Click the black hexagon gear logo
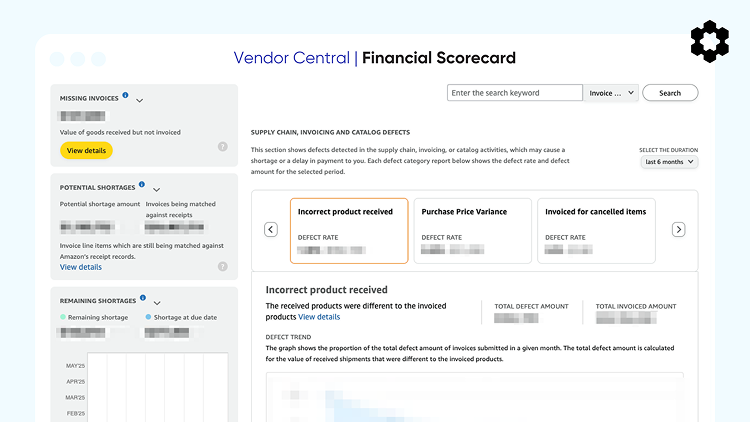 click(x=710, y=41)
